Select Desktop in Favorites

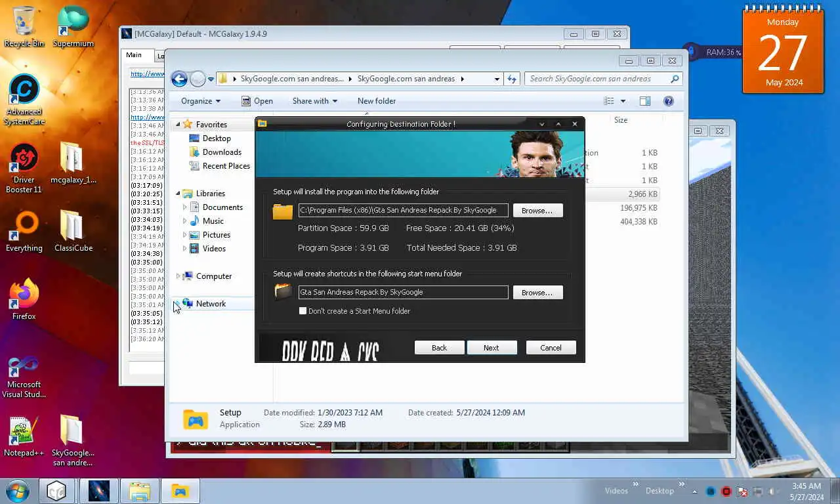point(210,138)
